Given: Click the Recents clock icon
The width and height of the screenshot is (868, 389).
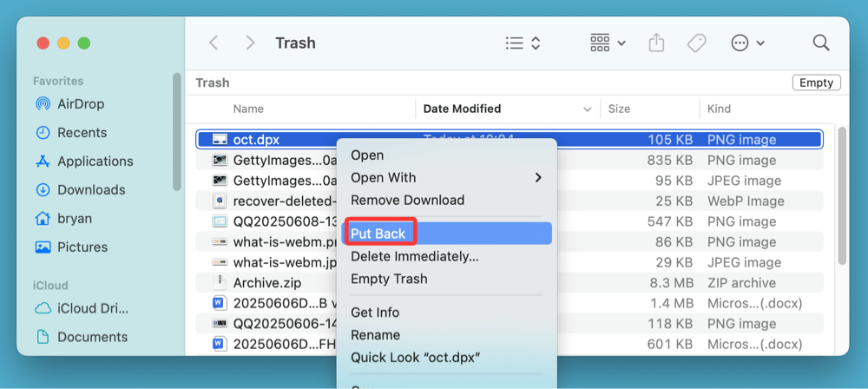Looking at the screenshot, I should (x=43, y=133).
